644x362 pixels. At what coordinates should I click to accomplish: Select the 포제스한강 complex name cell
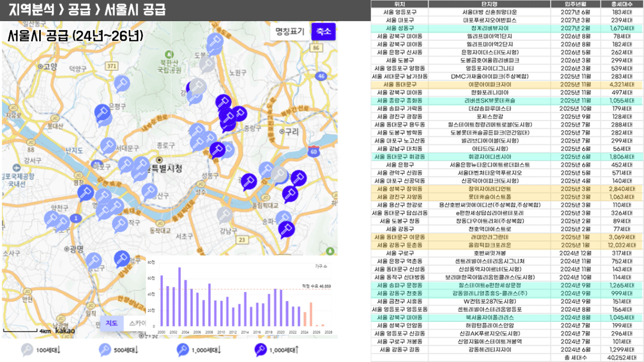point(490,116)
